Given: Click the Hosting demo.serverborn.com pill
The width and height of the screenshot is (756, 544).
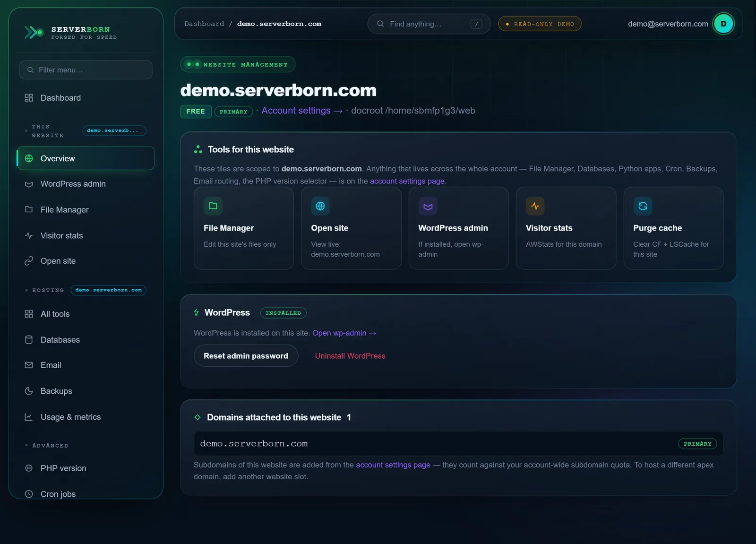Looking at the screenshot, I should (108, 290).
